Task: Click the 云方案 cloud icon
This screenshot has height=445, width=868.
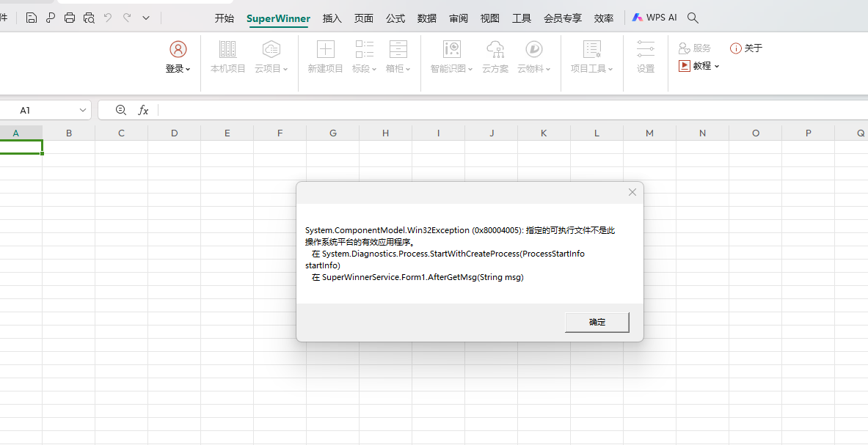Action: [x=495, y=49]
